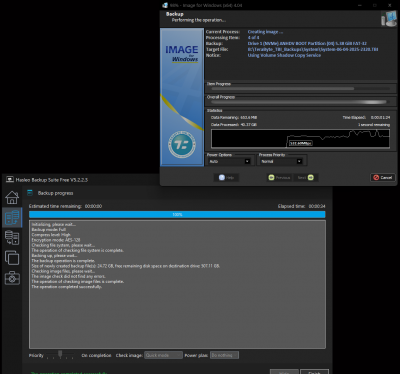Click the '4 of 4' processing item value

click(253, 38)
